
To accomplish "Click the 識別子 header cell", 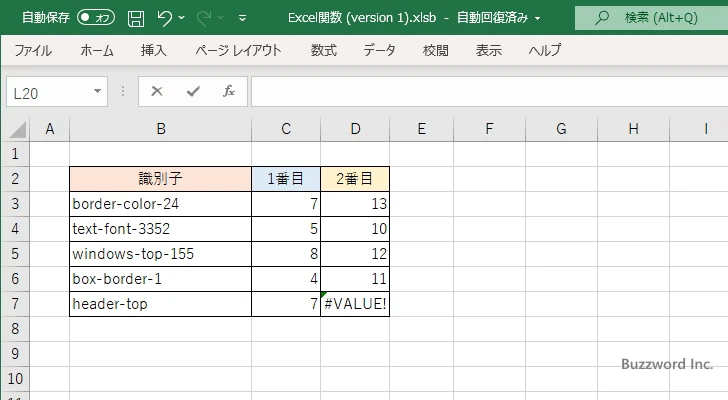I will [161, 179].
